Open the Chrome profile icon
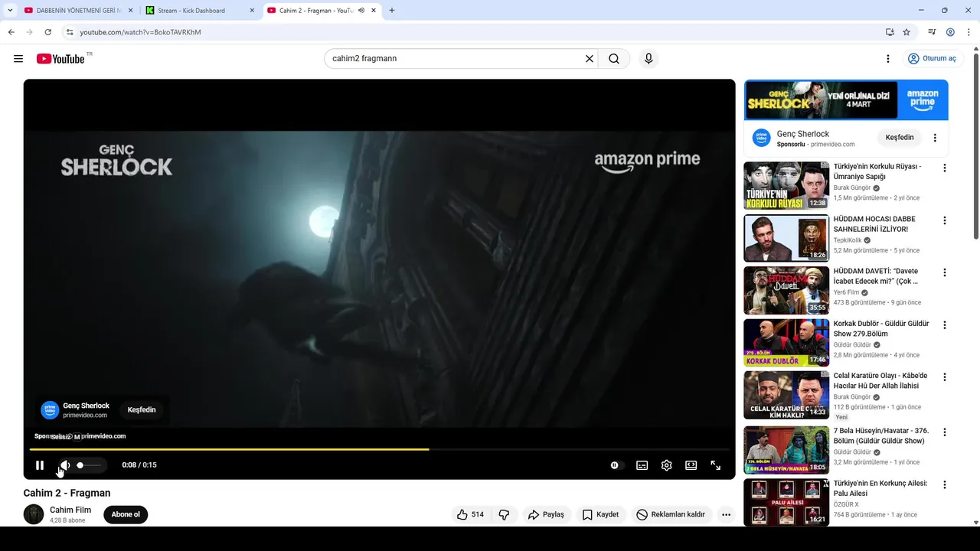Screen dimensions: 980x551 950,32
